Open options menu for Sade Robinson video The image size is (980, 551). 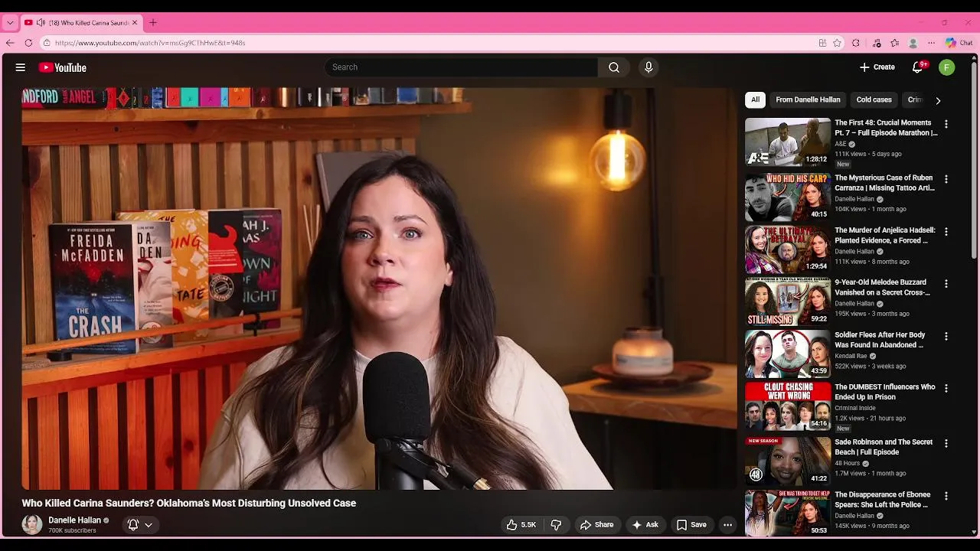946,443
